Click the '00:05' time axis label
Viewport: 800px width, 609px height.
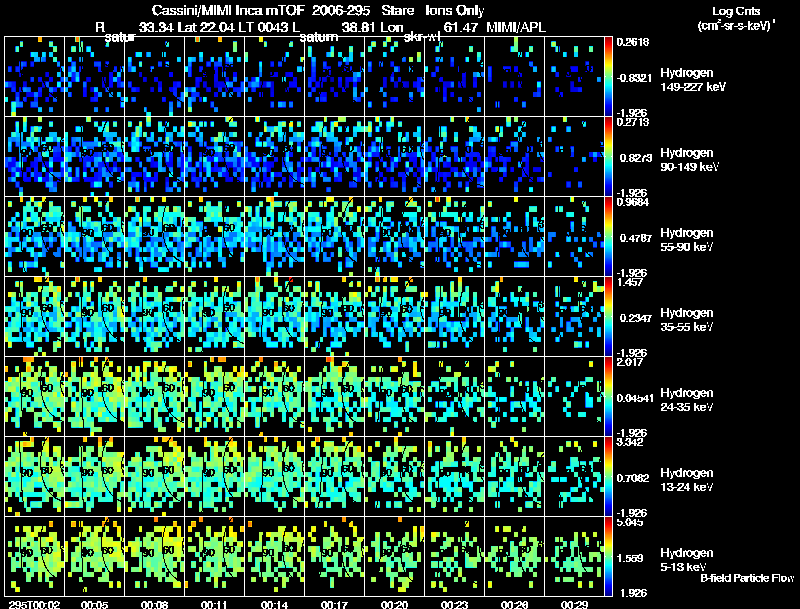click(94, 604)
